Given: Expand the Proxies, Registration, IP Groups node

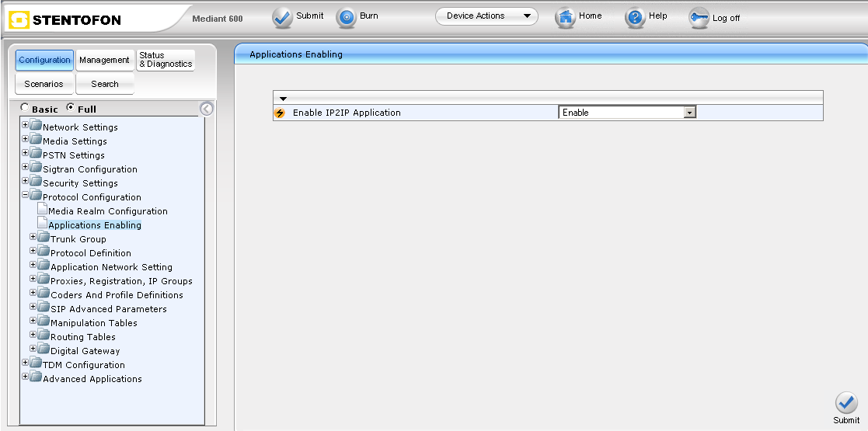Looking at the screenshot, I should [33, 279].
